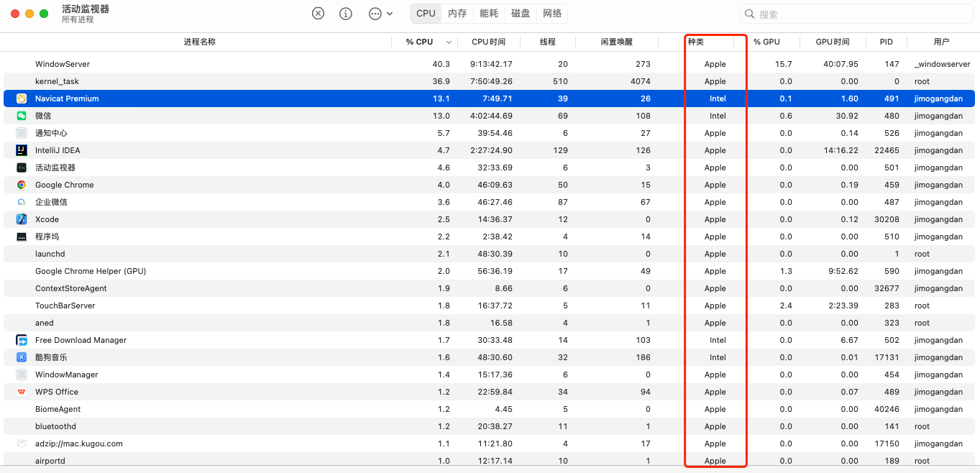Toggle sort order on % CPU column
This screenshot has width=980, height=473.
426,42
